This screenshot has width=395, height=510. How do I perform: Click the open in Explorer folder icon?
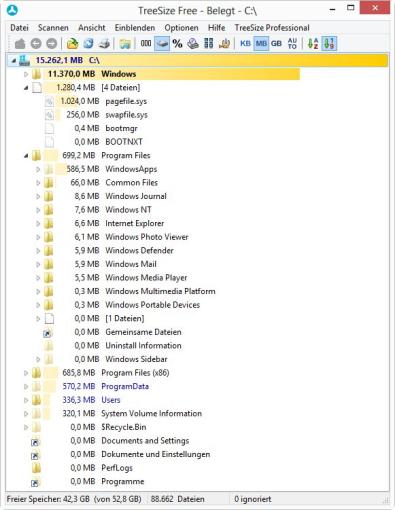click(x=125, y=43)
